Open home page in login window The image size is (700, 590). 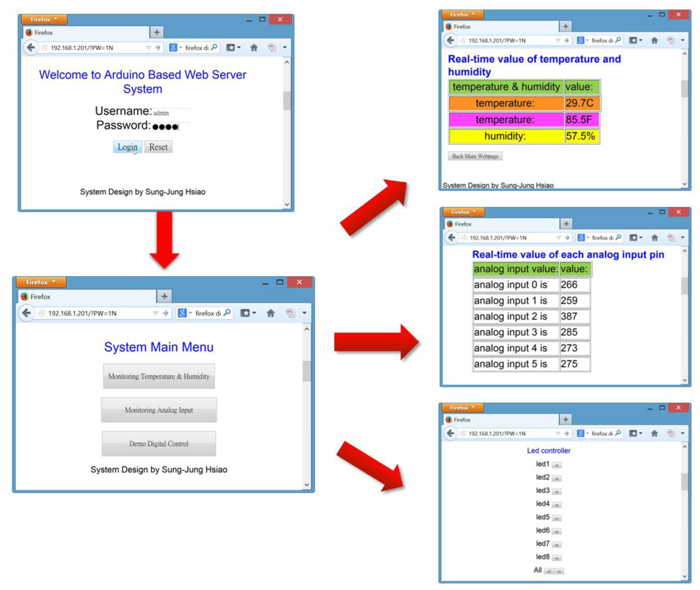(x=254, y=47)
